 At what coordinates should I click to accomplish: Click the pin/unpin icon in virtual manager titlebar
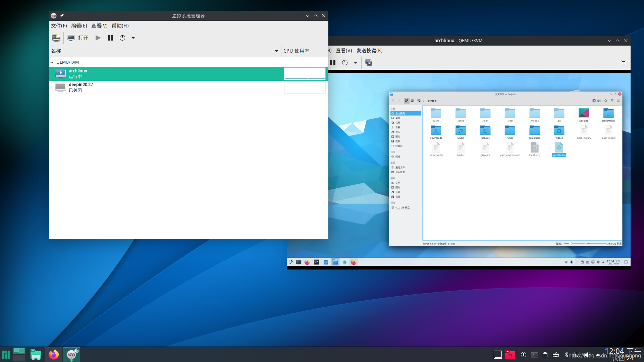pos(62,16)
